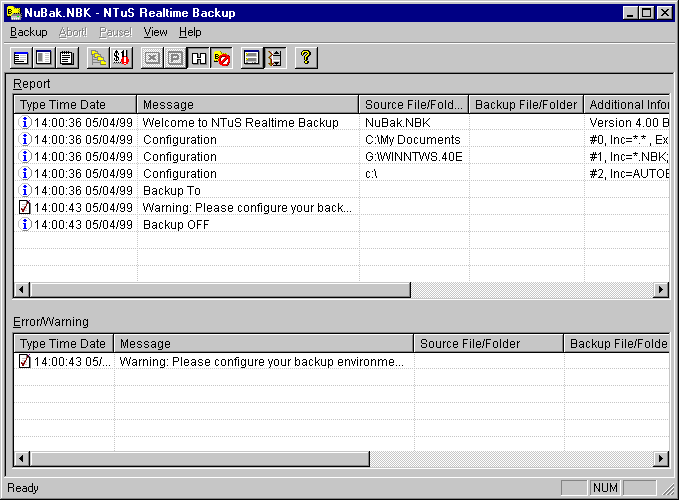Click the 'Ready' status bar text
679x500 pixels.
(x=23, y=488)
